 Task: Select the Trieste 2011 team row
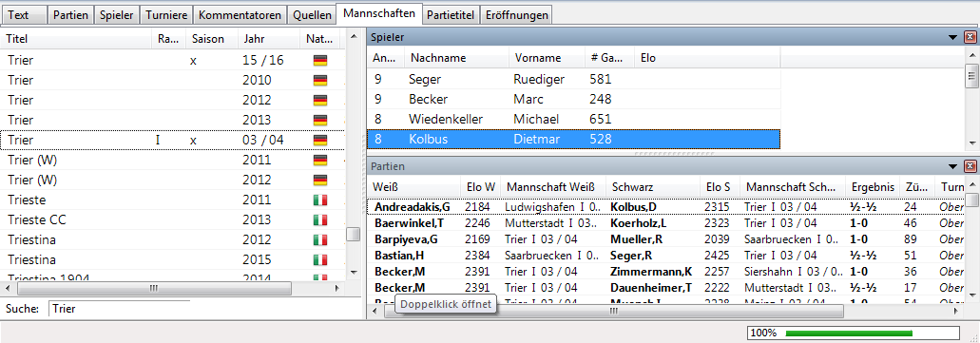point(172,200)
